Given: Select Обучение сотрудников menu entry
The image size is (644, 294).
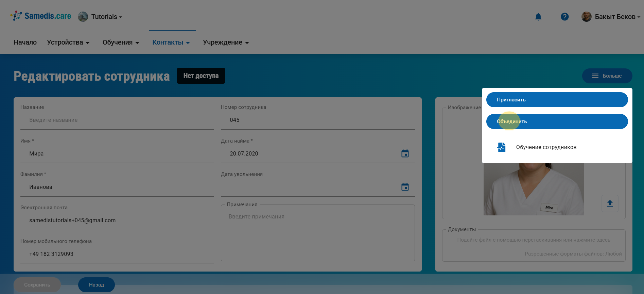Looking at the screenshot, I should coord(546,147).
